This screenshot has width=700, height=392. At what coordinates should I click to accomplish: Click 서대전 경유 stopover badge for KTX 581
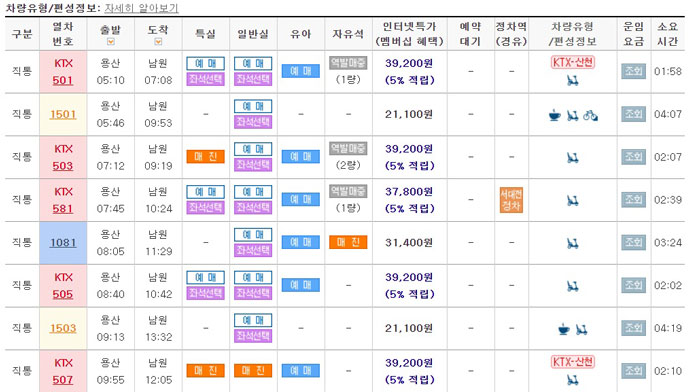tap(511, 200)
